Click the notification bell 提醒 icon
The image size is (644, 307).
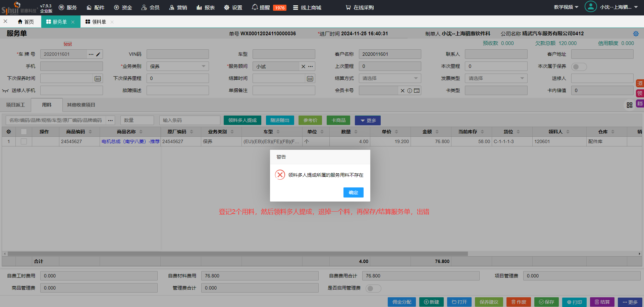click(x=255, y=7)
